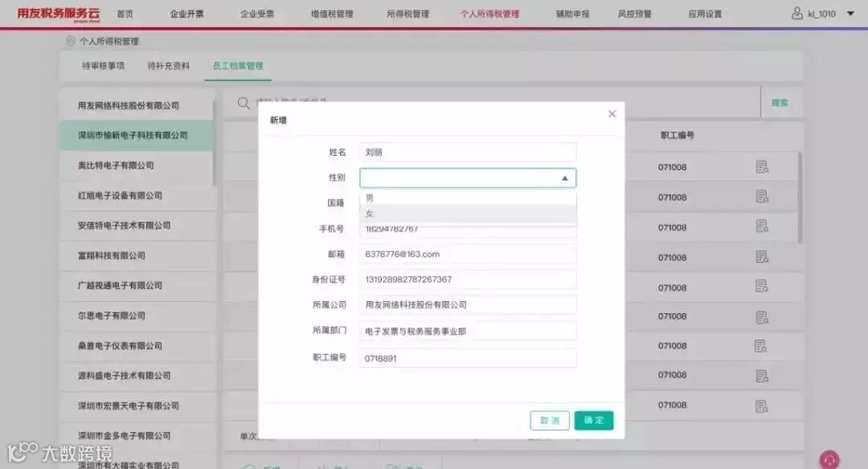Open the 增值税管理 menu
Image resolution: width=868 pixels, height=469 pixels.
[x=332, y=14]
